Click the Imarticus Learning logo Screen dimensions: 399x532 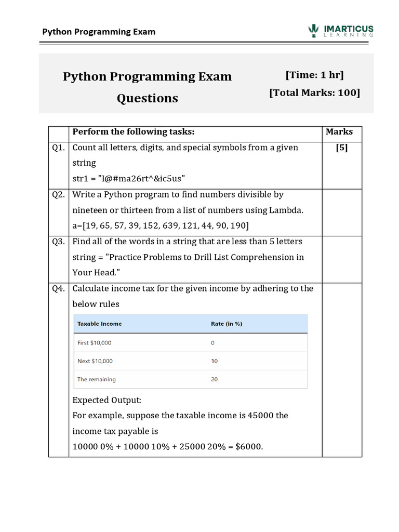click(x=341, y=31)
